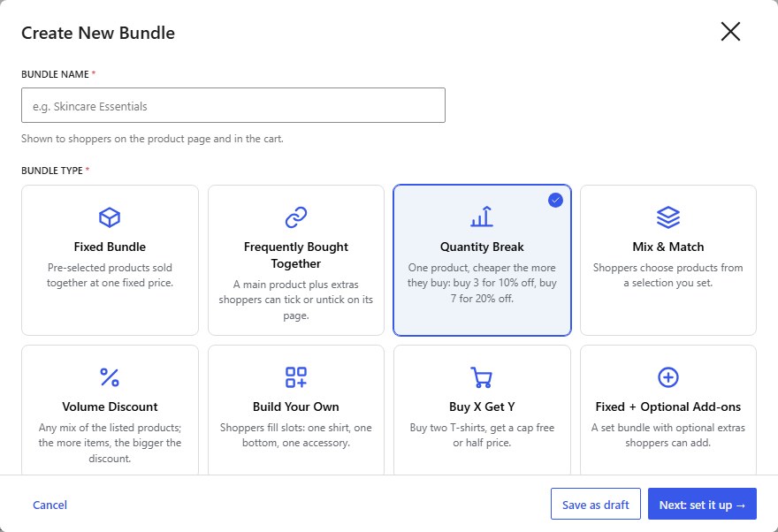The width and height of the screenshot is (778, 532).
Task: Click the Frequently Bought Together link icon
Action: [295, 217]
